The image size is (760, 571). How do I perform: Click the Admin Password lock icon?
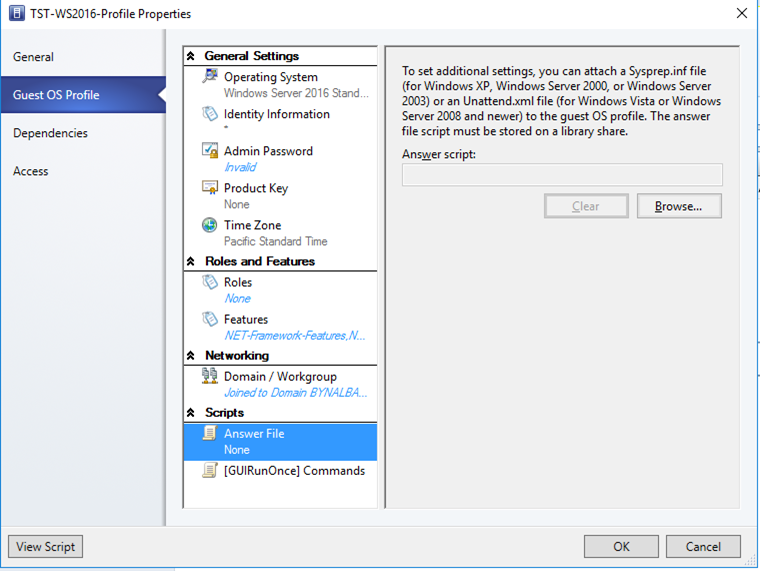click(210, 150)
